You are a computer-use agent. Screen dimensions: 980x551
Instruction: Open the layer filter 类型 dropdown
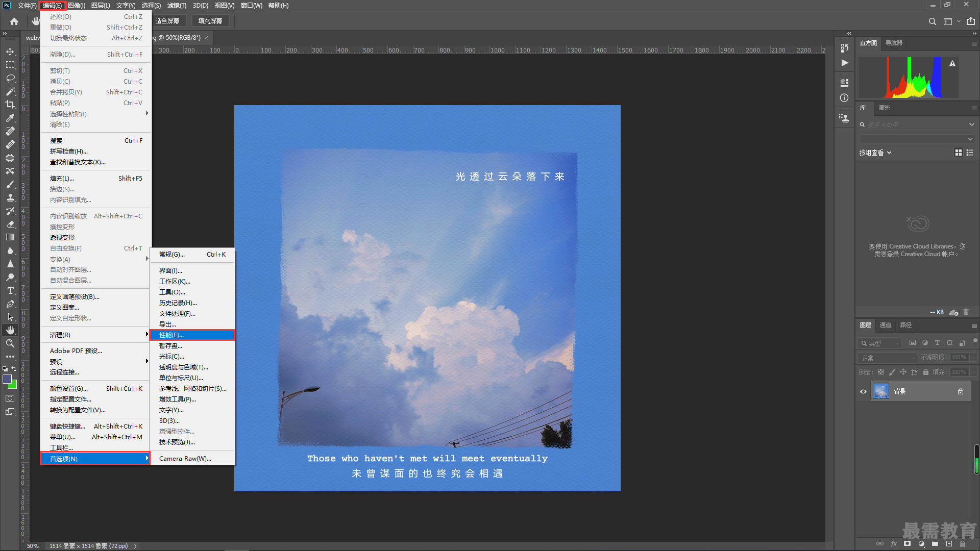pyautogui.click(x=879, y=343)
